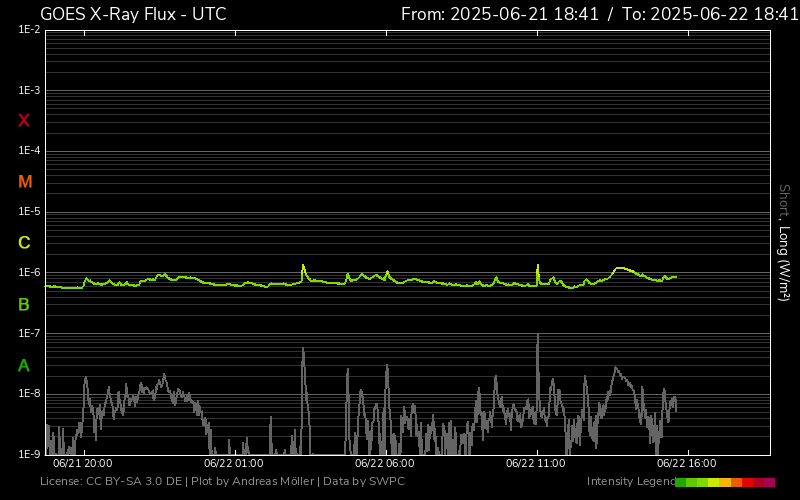Click the License CC BY-SA 3.0 DE text
Image resolution: width=800 pixels, height=500 pixels.
(x=111, y=482)
